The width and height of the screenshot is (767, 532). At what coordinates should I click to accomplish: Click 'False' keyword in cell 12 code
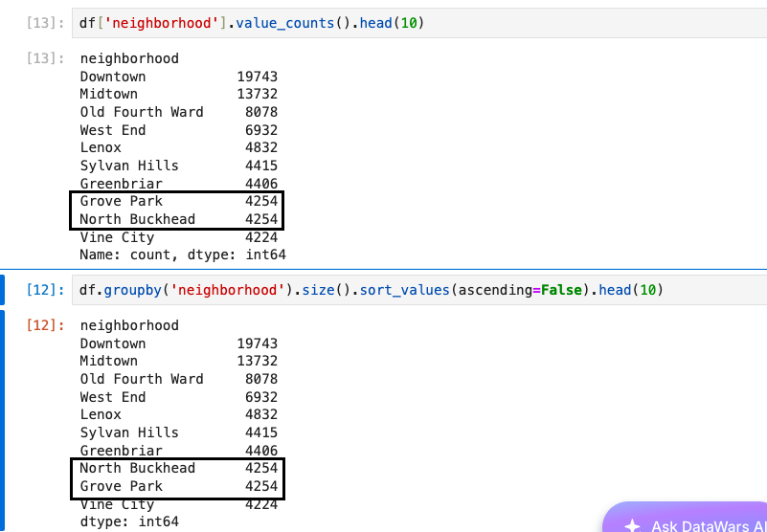(x=561, y=290)
